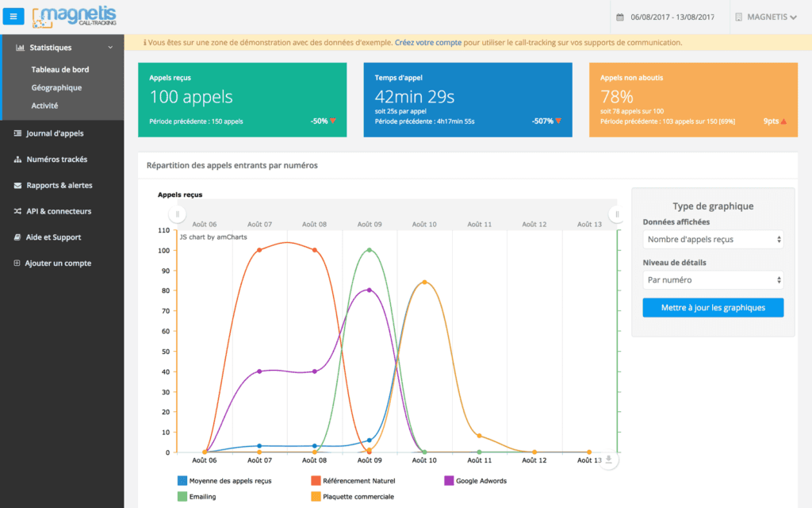Screen dimensions: 812x508
Task: Open Aide et Support book icon
Action: (x=17, y=237)
